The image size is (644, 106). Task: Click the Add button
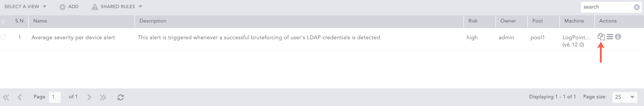(69, 7)
